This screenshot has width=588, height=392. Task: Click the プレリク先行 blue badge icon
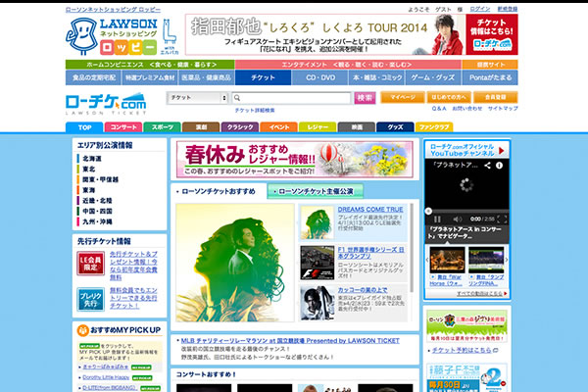coord(91,299)
